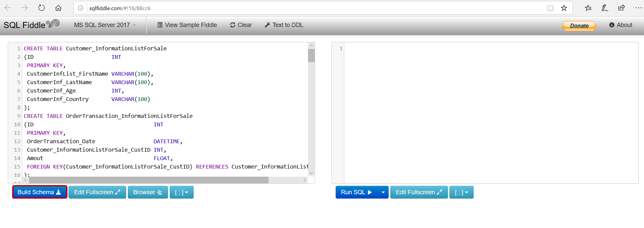Click the schema editor vertical scrollbar thumb
644x228 pixels.
click(x=311, y=56)
